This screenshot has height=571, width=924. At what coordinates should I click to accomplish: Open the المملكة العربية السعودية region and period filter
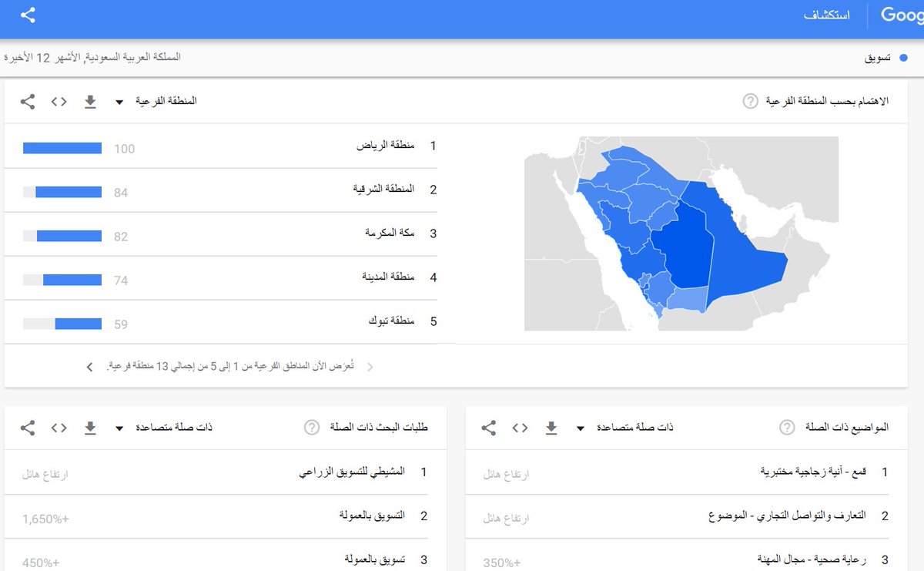tap(93, 58)
